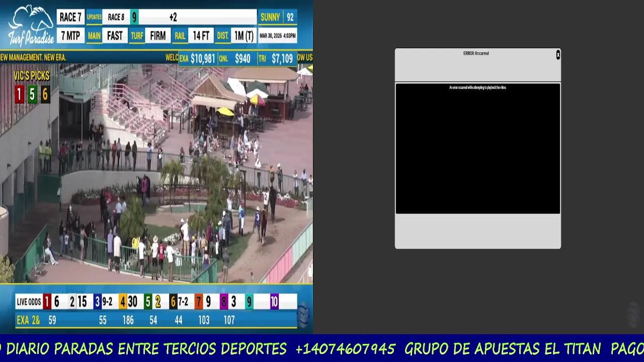Click horse 2 odds value '15'
Screen dimensions: 644x362
tap(82, 302)
